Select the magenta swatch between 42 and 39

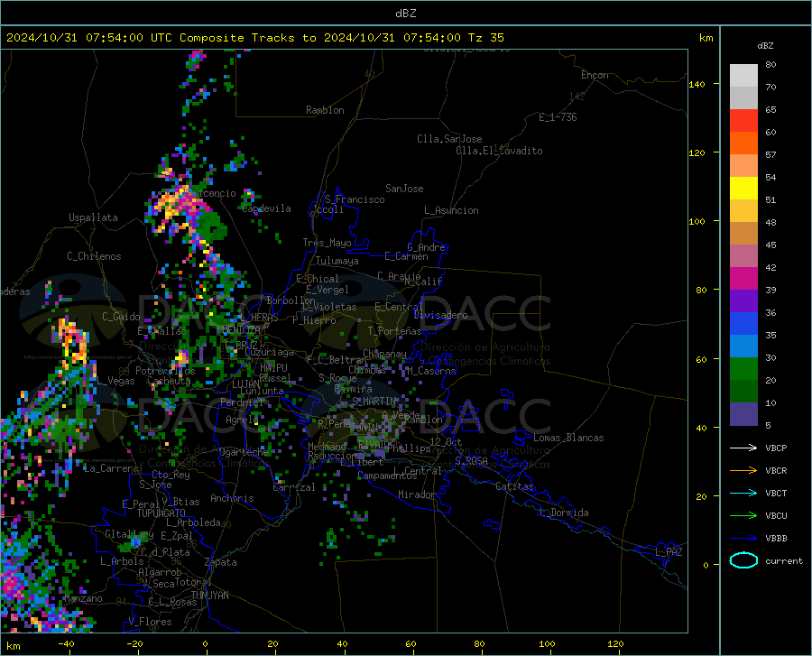(x=743, y=279)
